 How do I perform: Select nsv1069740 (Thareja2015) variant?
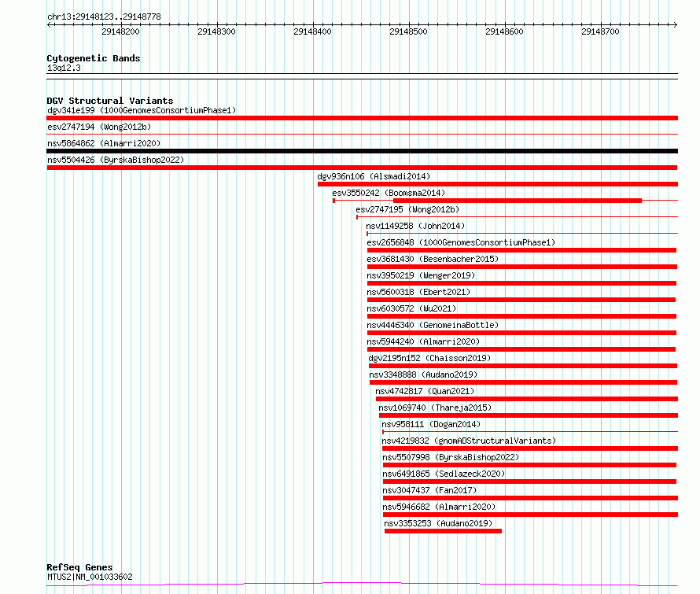435,408
